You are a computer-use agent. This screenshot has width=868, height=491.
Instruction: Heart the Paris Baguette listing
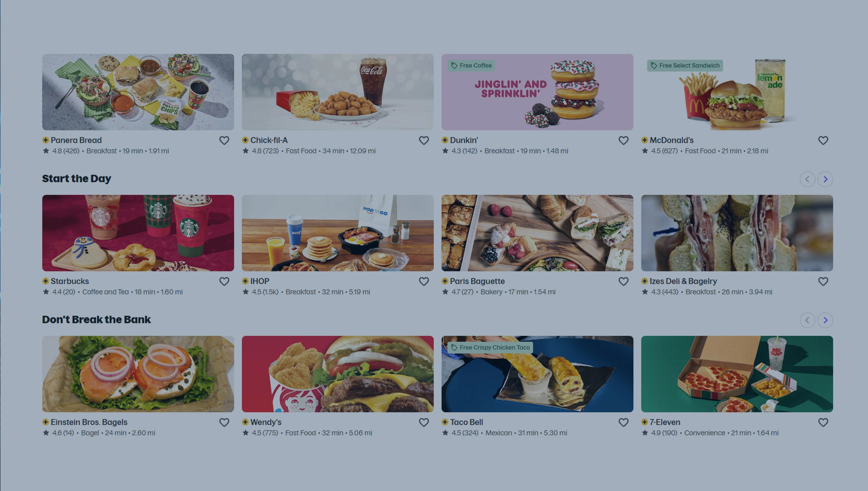(624, 281)
